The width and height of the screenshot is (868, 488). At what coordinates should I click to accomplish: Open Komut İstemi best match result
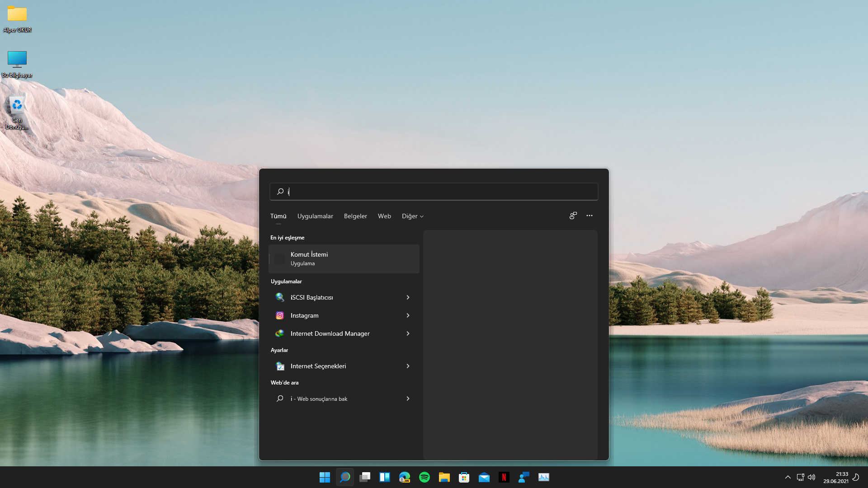[x=344, y=258]
